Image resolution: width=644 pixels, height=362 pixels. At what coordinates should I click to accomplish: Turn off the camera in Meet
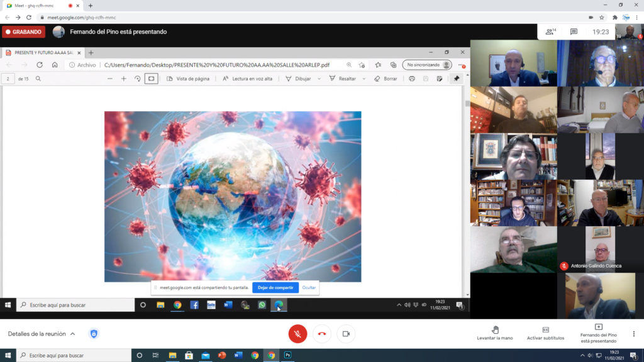[x=346, y=334]
